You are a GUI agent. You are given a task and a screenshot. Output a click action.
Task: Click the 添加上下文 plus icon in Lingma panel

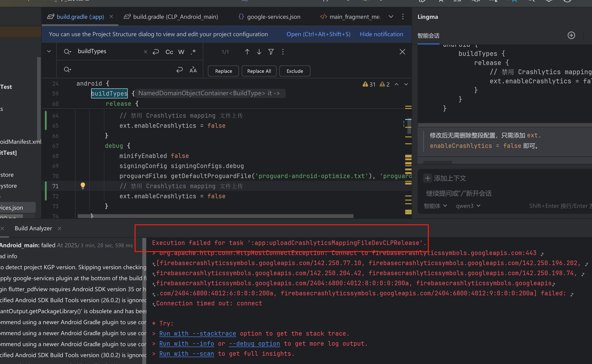427,178
